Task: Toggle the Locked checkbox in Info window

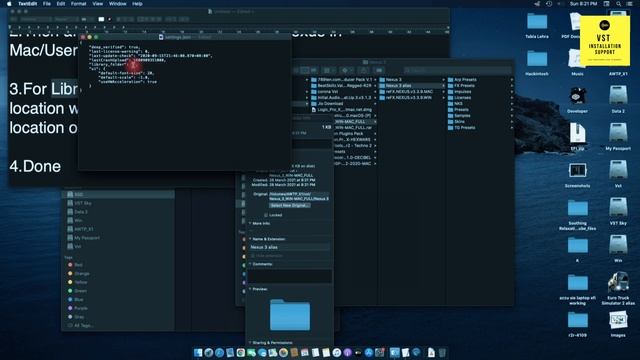Action: [266, 215]
